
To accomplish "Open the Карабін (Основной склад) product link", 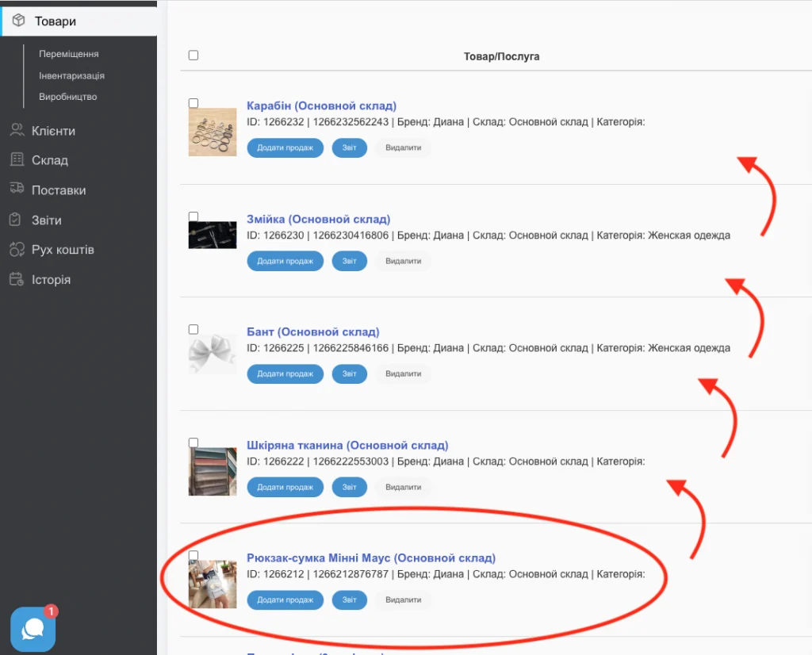I will pyautogui.click(x=322, y=105).
